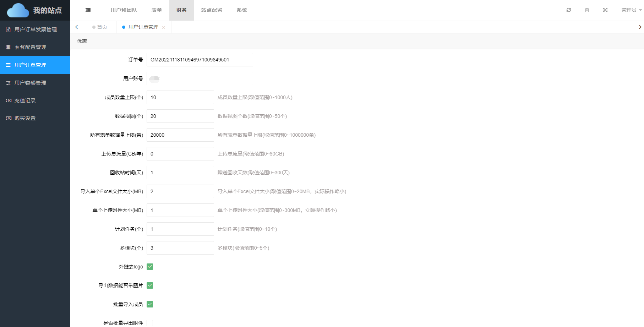This screenshot has width=644, height=327.
Task: Open 用户套餐管理 in the sidebar
Action: [x=30, y=83]
